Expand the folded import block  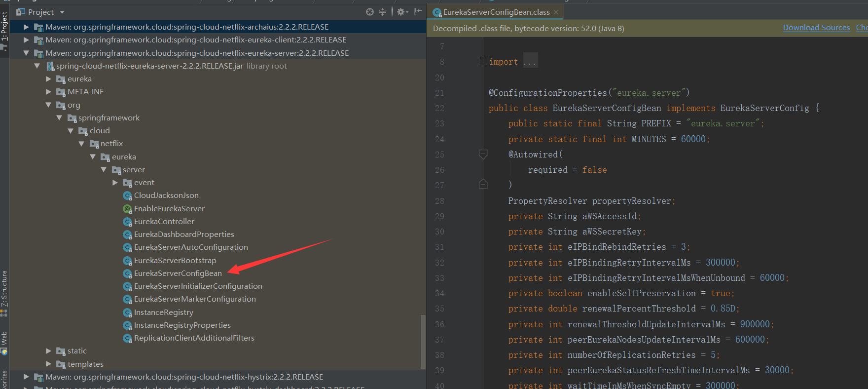[x=483, y=61]
